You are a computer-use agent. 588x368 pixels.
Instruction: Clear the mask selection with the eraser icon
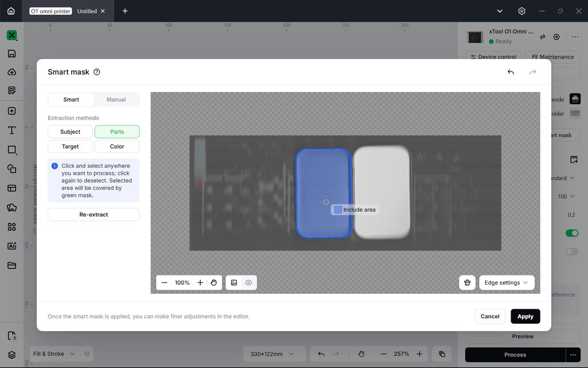467,283
